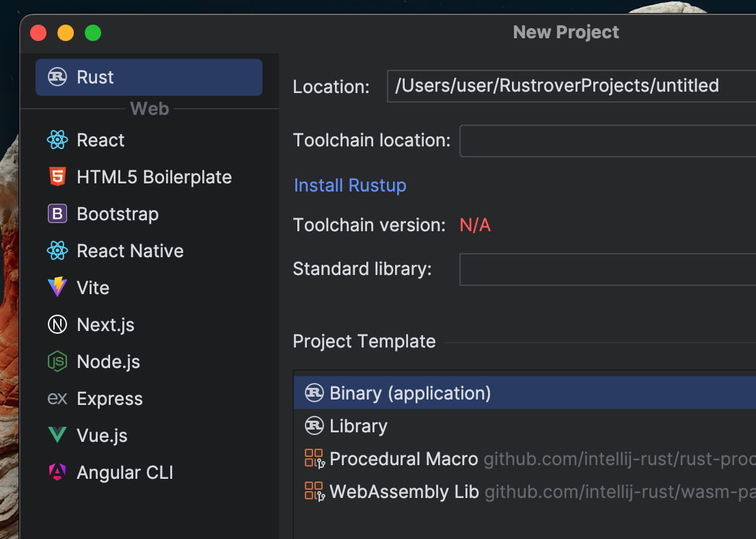This screenshot has width=756, height=539.
Task: Click the React Native atom icon
Action: point(57,250)
